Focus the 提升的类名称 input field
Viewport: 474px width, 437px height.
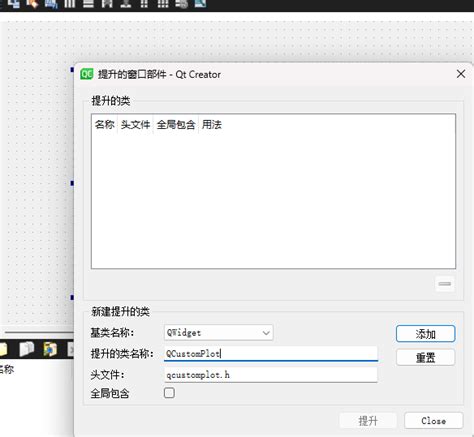tap(271, 353)
